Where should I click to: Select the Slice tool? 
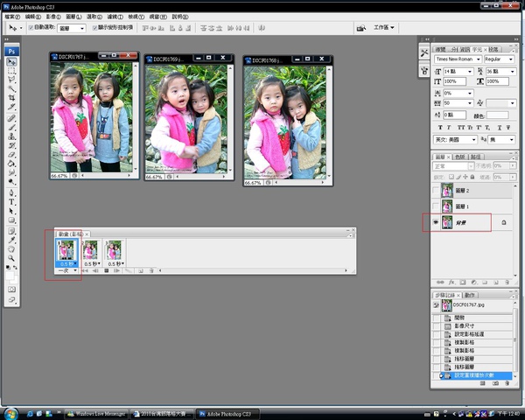11,107
